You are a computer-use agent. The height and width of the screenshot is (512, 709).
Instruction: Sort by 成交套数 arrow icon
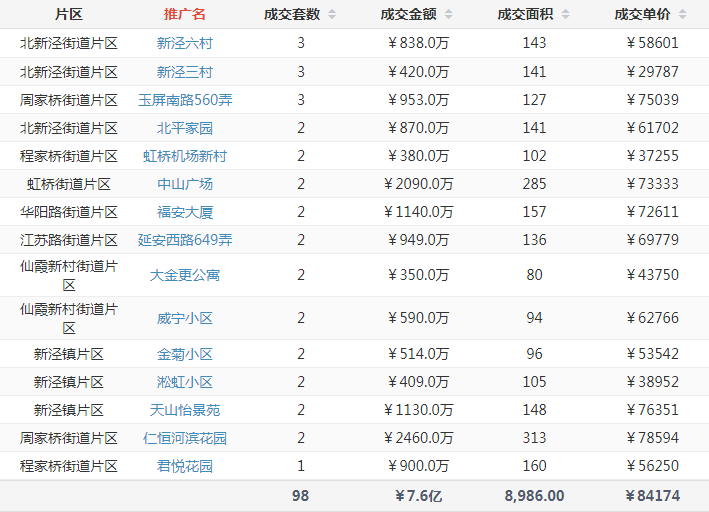click(x=332, y=14)
